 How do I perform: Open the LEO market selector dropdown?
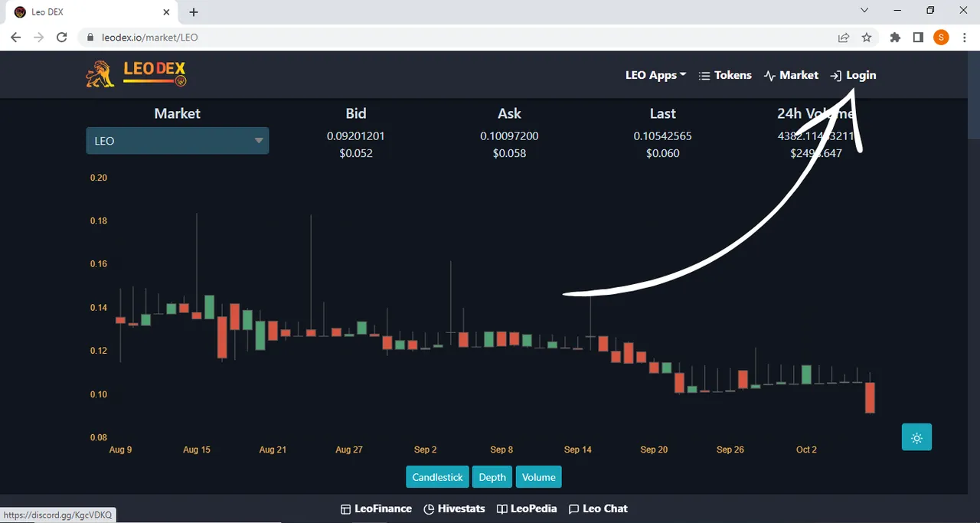(x=177, y=141)
